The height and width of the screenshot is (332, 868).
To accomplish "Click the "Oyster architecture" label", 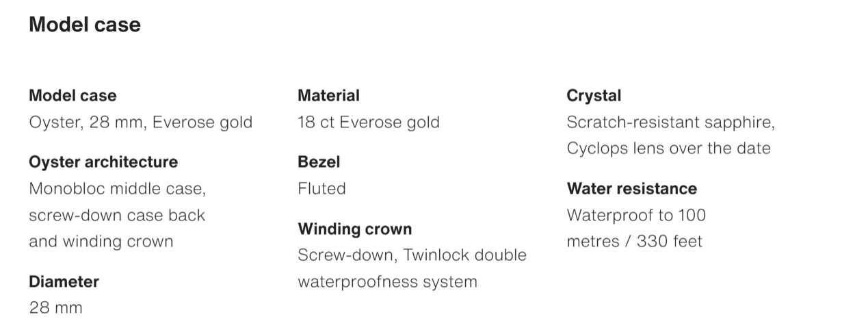I will pyautogui.click(x=103, y=162).
